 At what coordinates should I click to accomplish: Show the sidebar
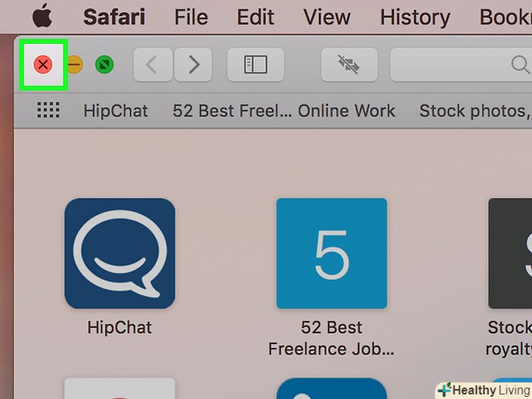(x=256, y=64)
